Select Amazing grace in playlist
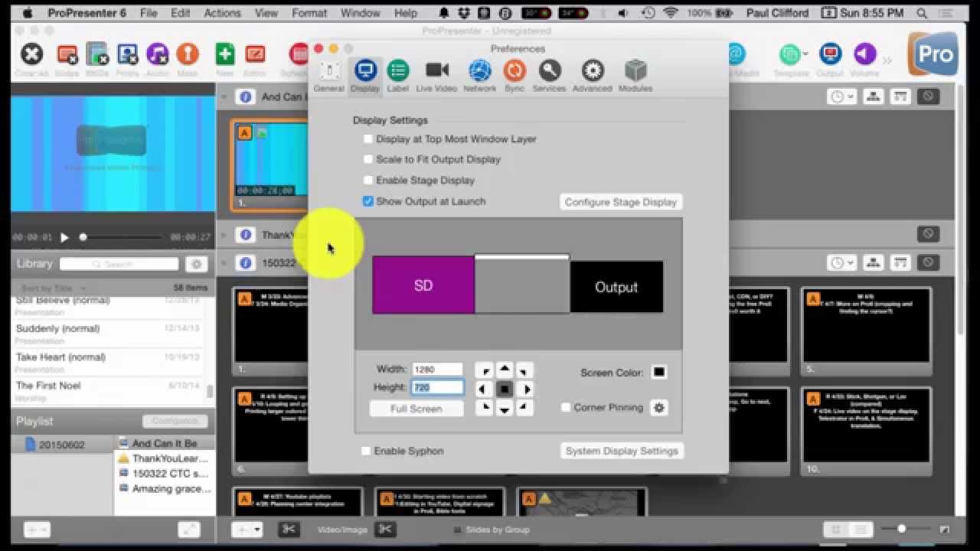Viewport: 980px width, 551px height. click(165, 488)
